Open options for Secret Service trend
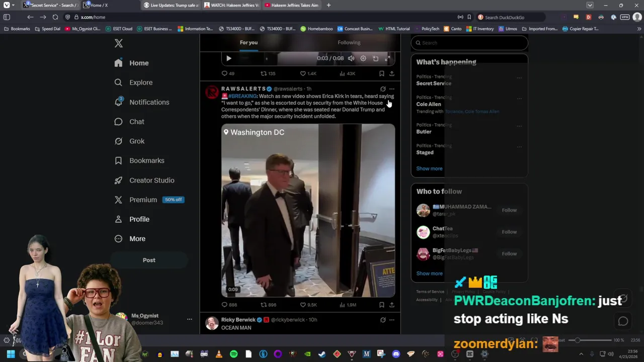This screenshot has width=644, height=362. 519,78
